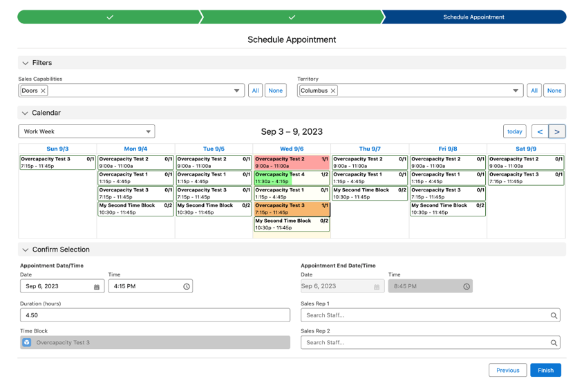This screenshot has height=392, width=584.
Task: Open the start time clock icon
Action: click(187, 286)
